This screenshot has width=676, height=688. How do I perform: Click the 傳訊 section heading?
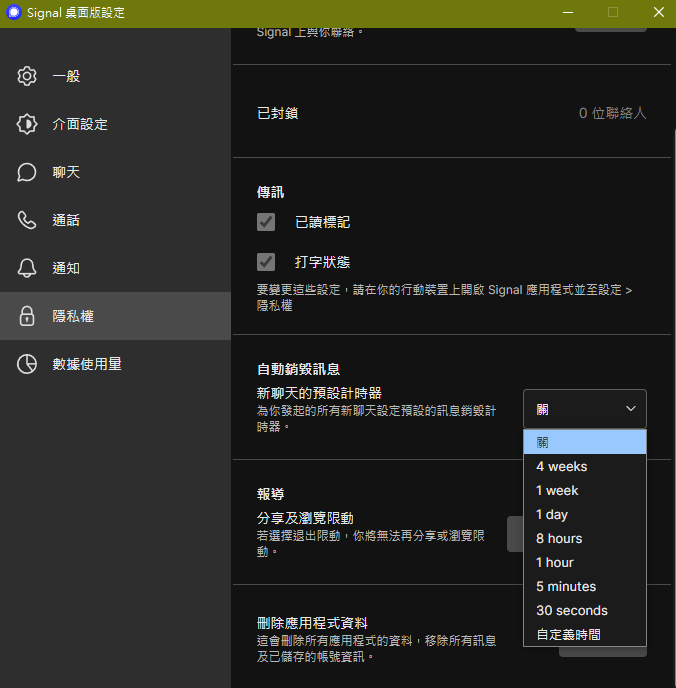click(270, 192)
